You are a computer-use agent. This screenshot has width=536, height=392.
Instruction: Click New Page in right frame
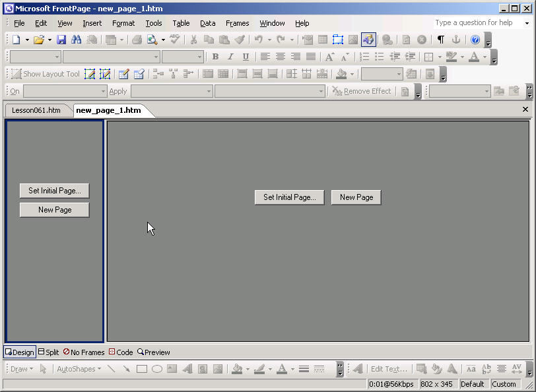[x=356, y=197]
